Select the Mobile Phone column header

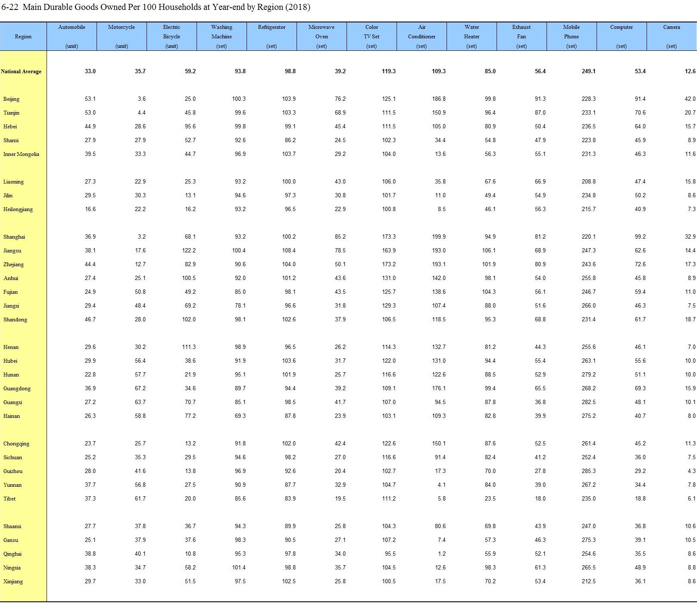click(572, 36)
